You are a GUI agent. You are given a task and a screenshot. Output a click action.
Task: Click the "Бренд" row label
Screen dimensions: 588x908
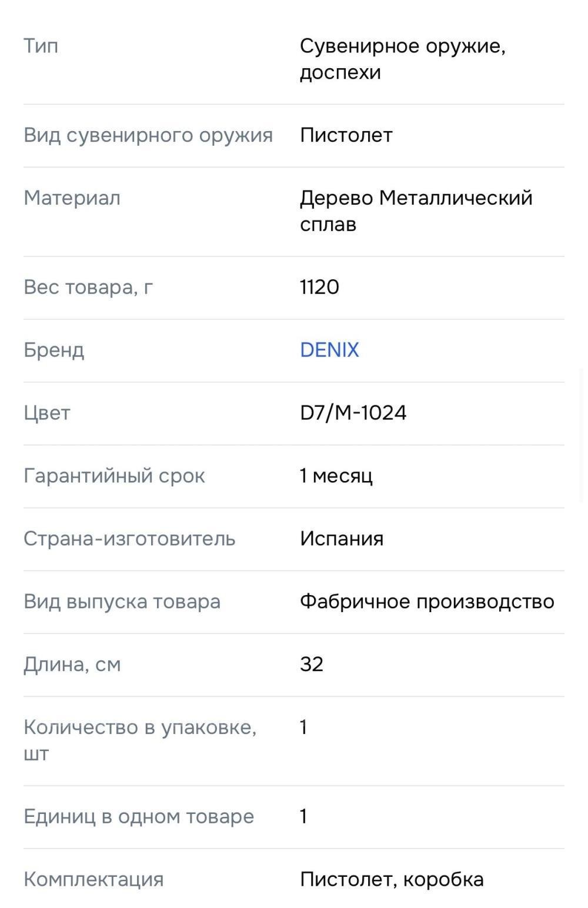(54, 350)
